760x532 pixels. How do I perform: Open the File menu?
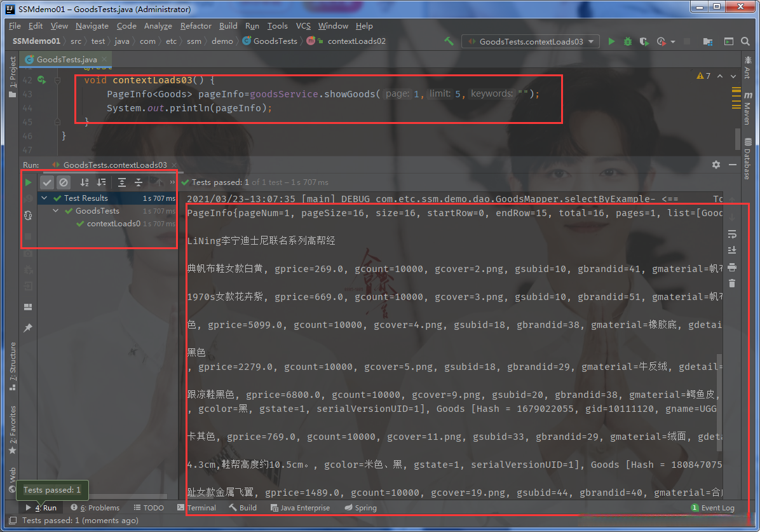pos(15,26)
